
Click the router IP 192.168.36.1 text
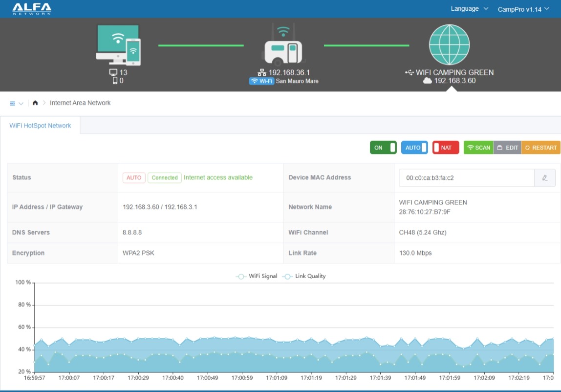point(289,73)
